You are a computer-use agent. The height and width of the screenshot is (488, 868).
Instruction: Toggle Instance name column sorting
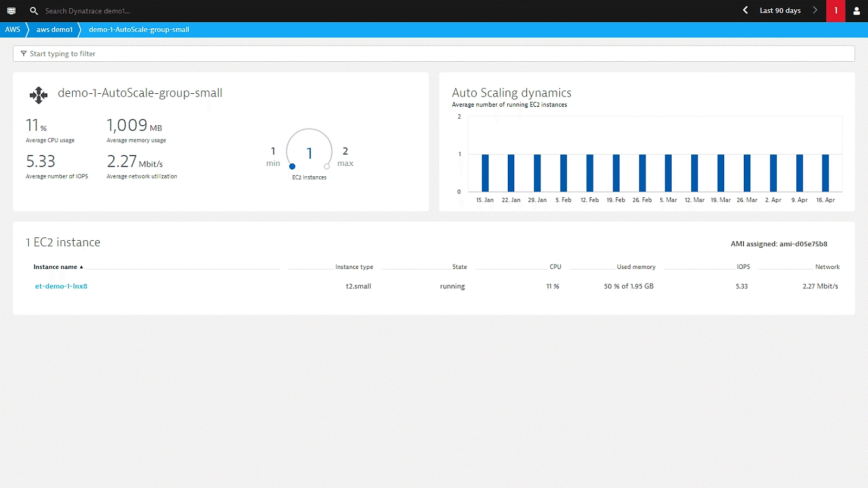pos(56,267)
